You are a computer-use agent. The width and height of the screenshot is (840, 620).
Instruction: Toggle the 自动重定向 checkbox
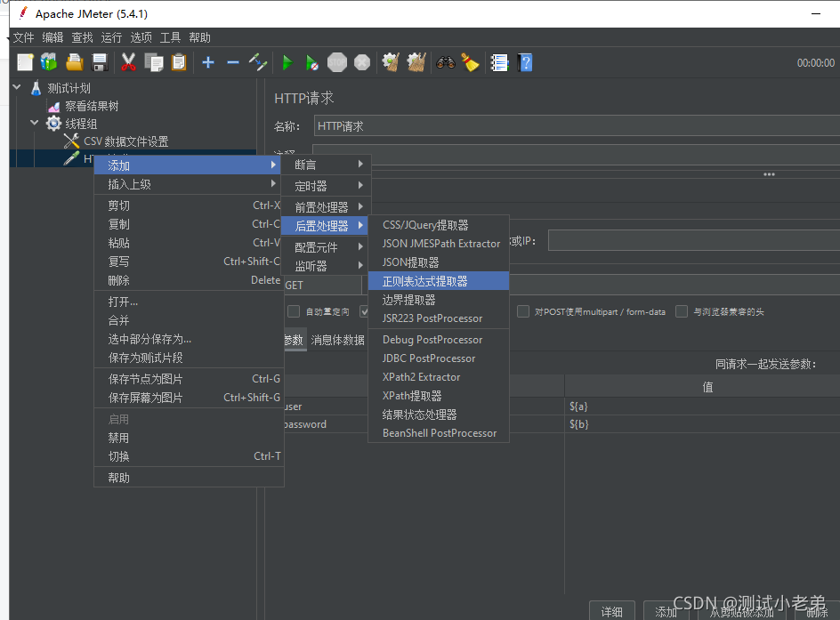[294, 311]
